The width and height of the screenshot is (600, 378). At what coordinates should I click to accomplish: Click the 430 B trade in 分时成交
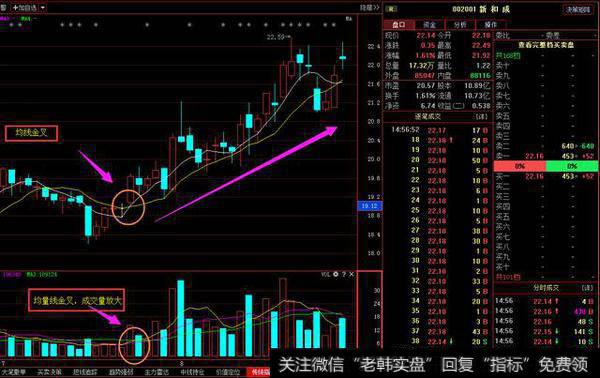(584, 311)
